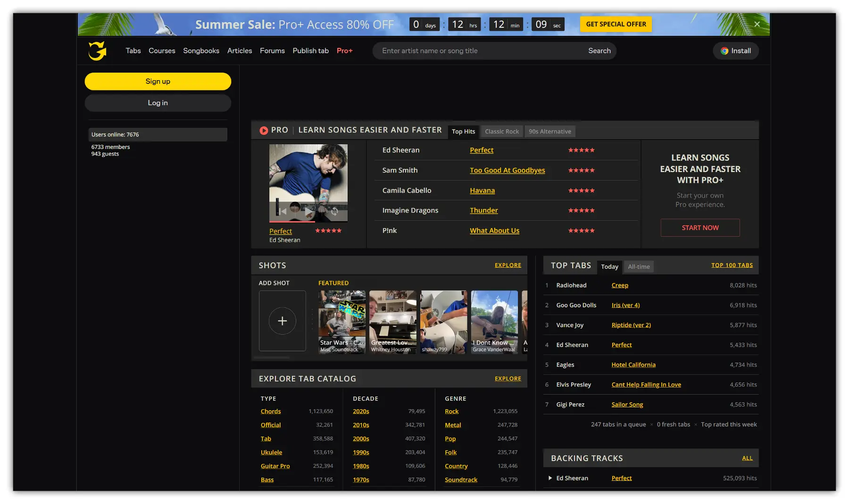Open Rock genre in catalog

451,412
